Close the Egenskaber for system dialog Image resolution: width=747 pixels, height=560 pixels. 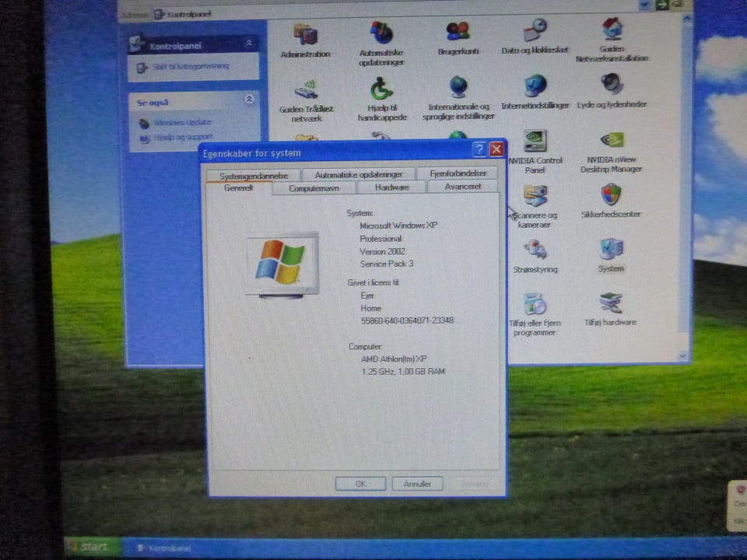[x=496, y=149]
